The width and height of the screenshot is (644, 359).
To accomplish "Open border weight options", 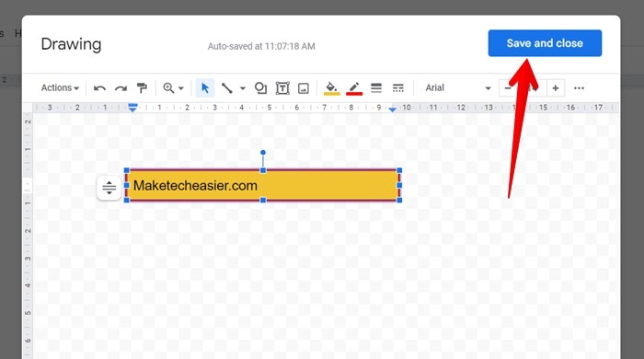I will [376, 87].
